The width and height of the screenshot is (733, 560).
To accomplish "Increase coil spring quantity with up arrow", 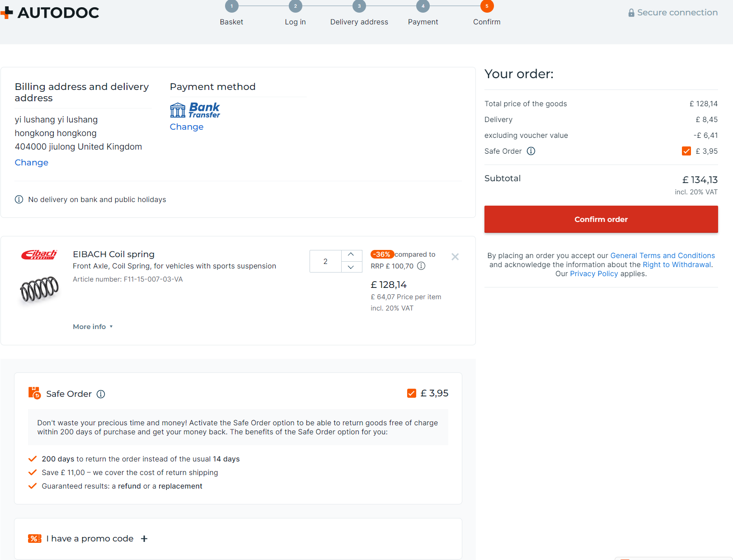I will pos(351,255).
